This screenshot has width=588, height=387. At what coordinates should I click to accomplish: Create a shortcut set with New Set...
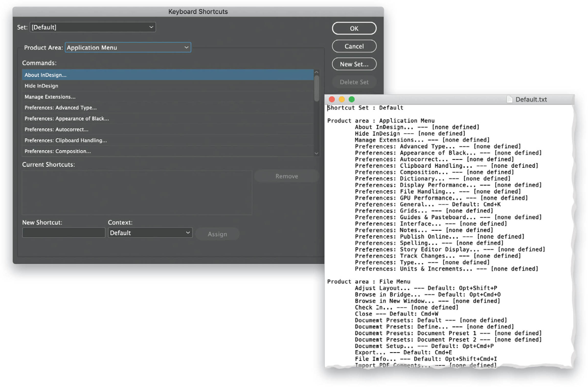point(354,64)
